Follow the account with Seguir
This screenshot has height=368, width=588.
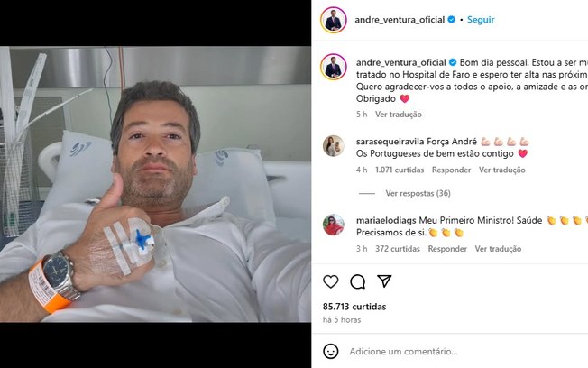point(481,20)
